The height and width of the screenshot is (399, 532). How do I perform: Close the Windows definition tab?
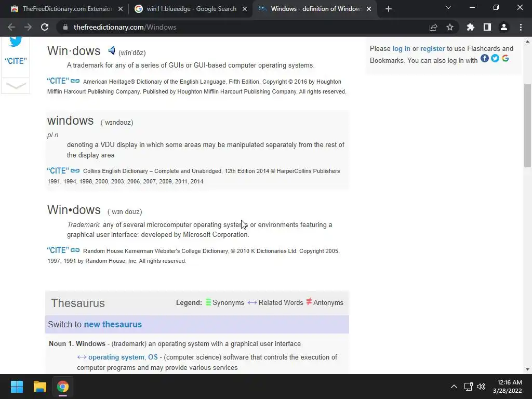pyautogui.click(x=369, y=9)
